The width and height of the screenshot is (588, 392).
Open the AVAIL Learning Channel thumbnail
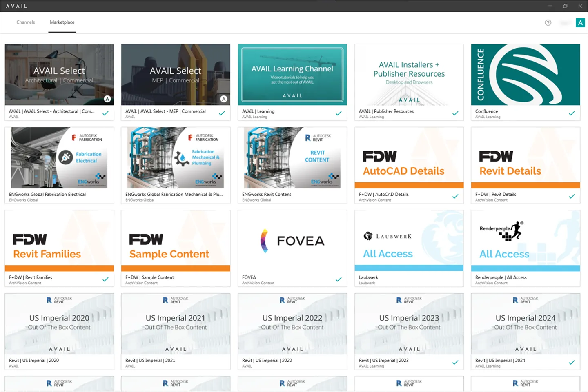(292, 75)
